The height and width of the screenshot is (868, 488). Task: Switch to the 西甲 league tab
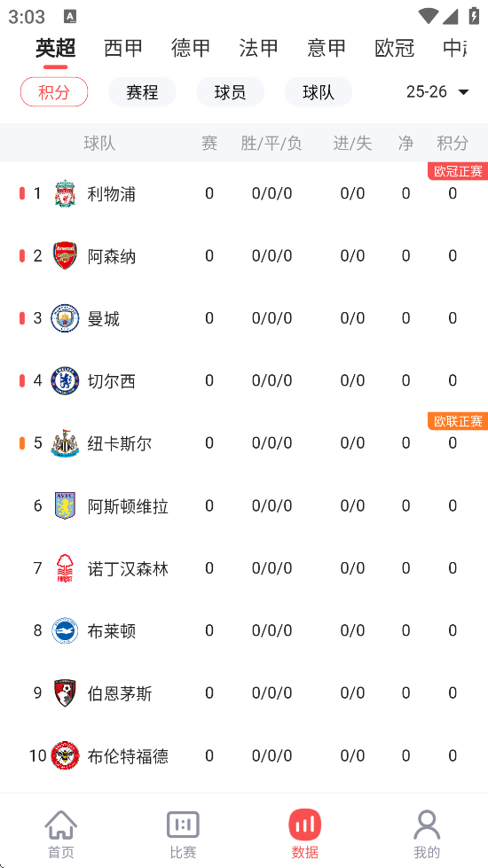tap(123, 48)
